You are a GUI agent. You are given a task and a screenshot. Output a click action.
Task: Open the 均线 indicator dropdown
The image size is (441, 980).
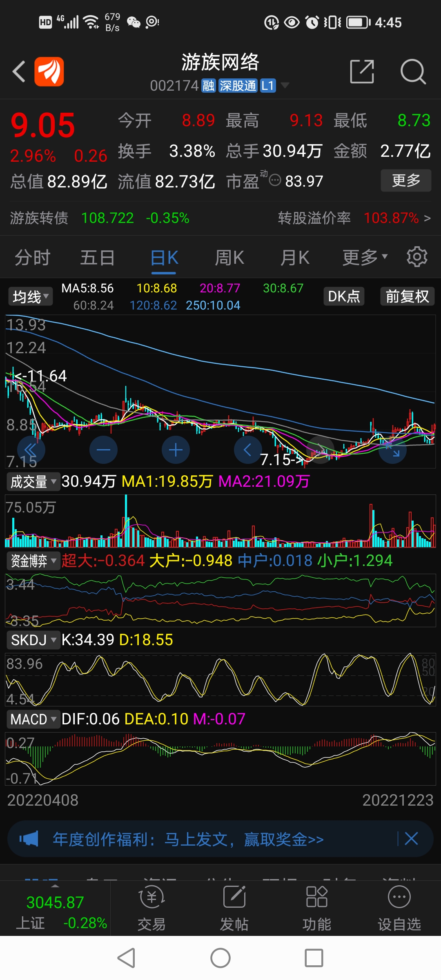(x=31, y=296)
